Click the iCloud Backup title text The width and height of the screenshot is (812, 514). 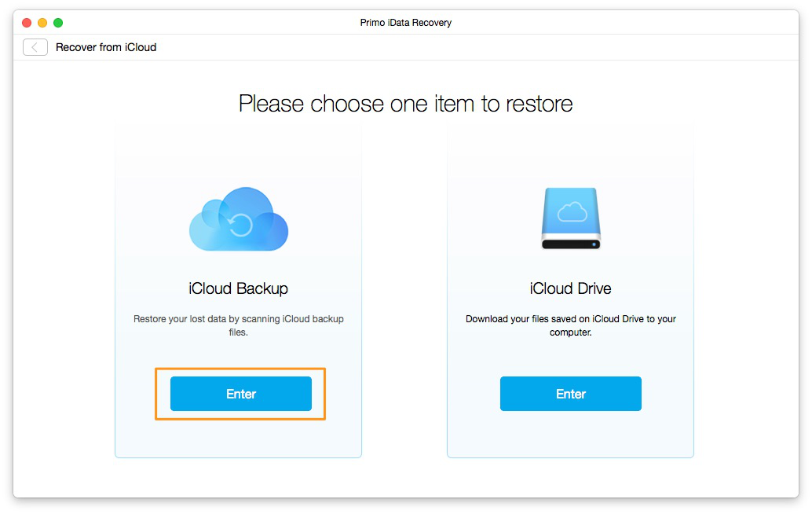(238, 288)
